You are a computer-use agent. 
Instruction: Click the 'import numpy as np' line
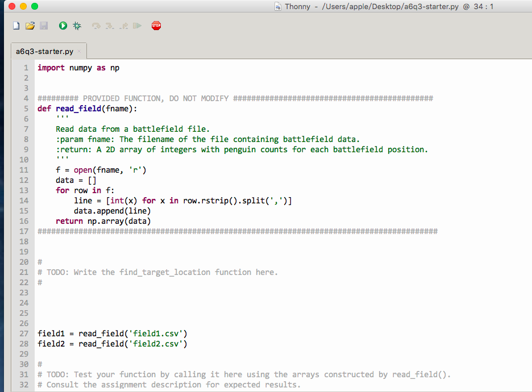[x=78, y=68]
